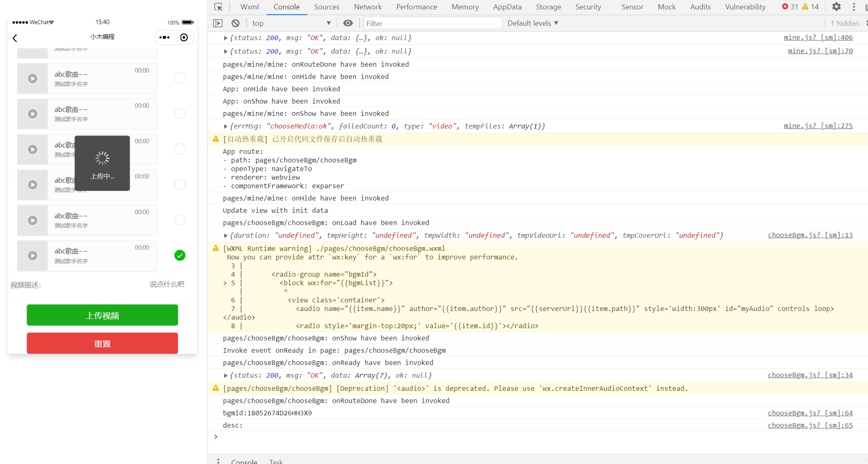Select the bgmId:18052674D26HH3X9 log line
This screenshot has width=868, height=464.
268,413
